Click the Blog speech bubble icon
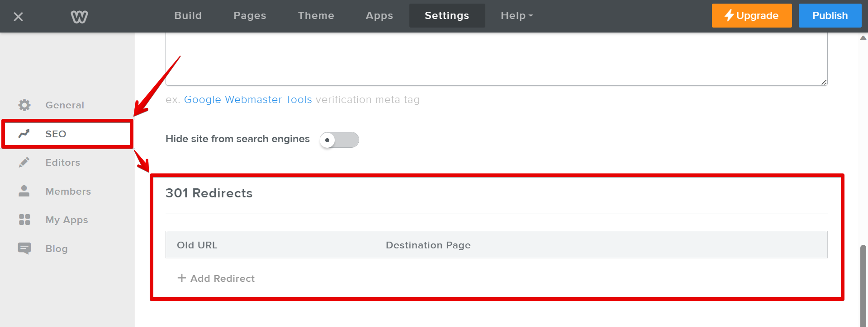This screenshot has height=327, width=868. (24, 248)
